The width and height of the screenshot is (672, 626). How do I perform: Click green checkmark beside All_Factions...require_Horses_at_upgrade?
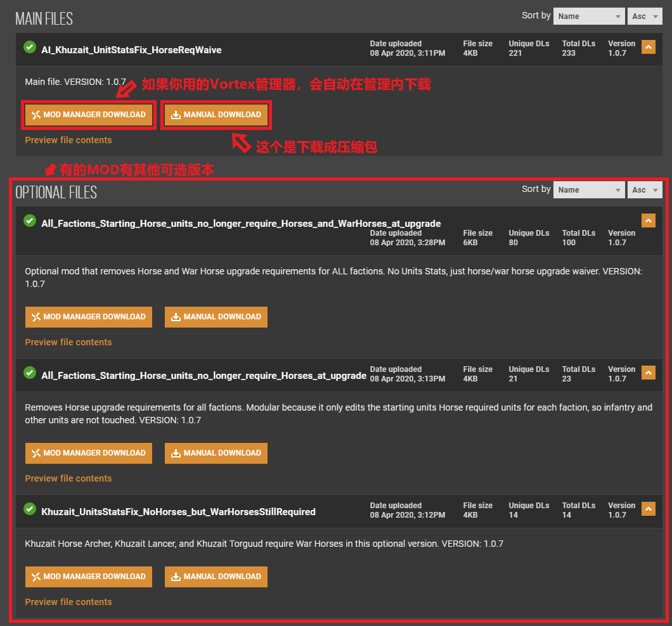30,373
